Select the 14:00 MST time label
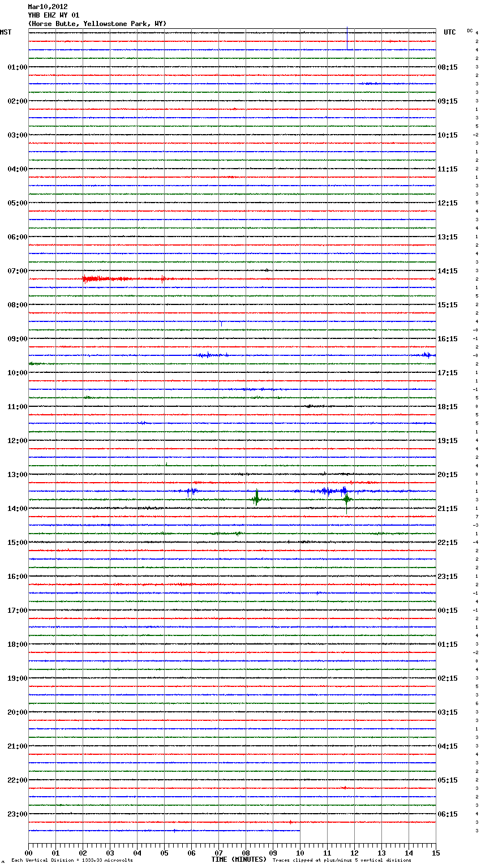This screenshot has height=868, width=481. pos(18,509)
